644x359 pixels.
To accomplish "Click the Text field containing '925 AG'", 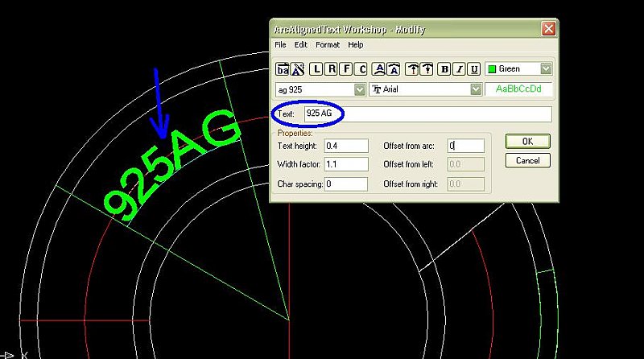I will (428, 113).
